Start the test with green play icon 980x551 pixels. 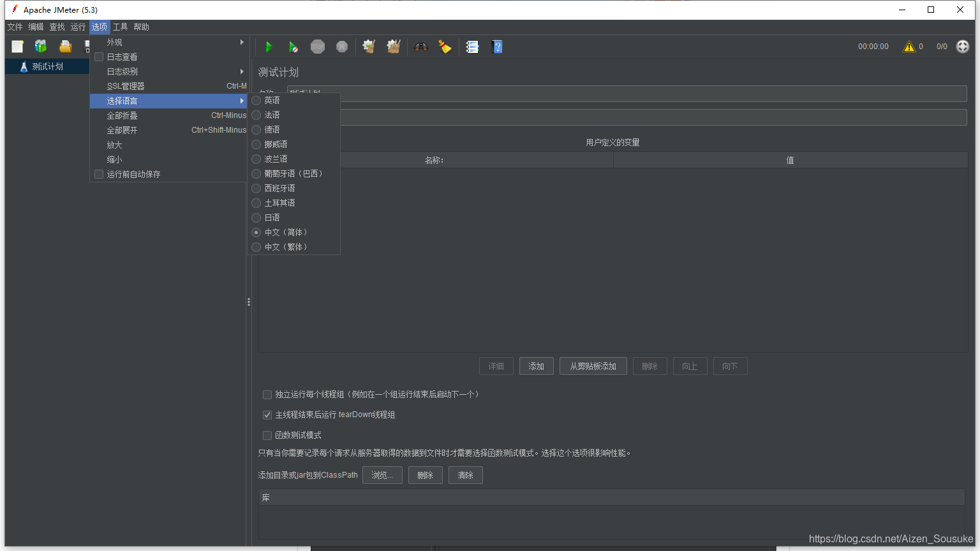click(269, 47)
